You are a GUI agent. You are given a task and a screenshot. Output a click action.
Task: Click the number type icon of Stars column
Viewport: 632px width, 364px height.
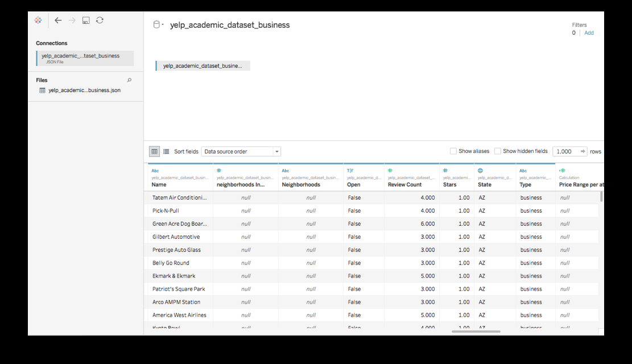click(445, 171)
